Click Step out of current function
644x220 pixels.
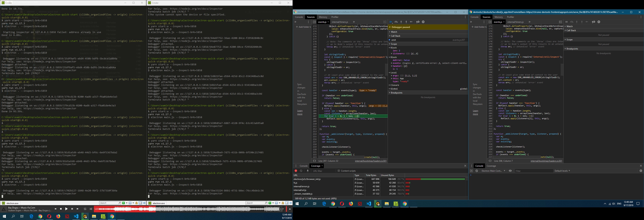coord(406,22)
